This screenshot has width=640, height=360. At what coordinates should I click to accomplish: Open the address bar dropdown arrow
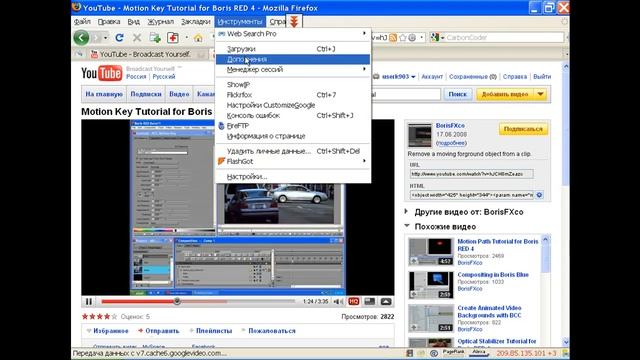pos(421,38)
